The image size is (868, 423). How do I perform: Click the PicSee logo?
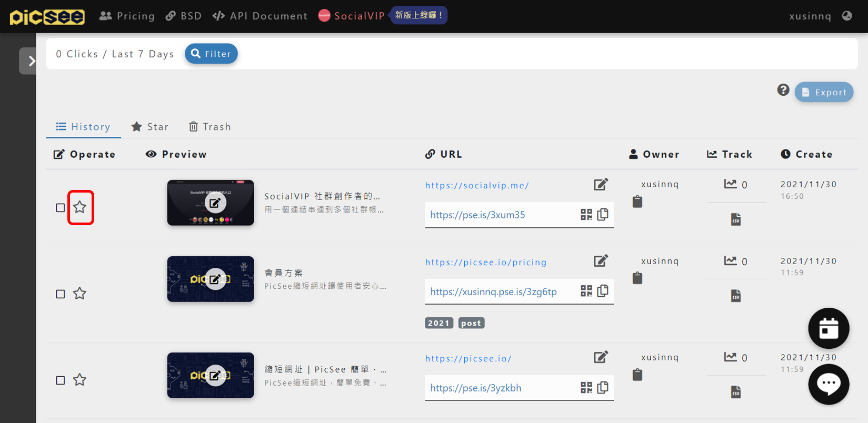click(47, 16)
